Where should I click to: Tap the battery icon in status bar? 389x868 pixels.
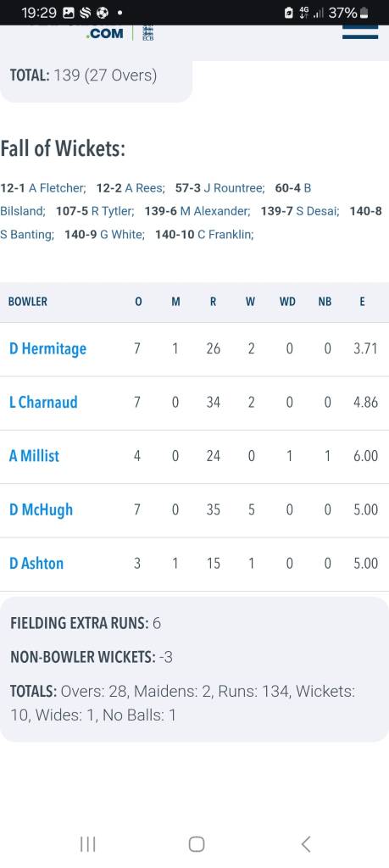coord(364,13)
